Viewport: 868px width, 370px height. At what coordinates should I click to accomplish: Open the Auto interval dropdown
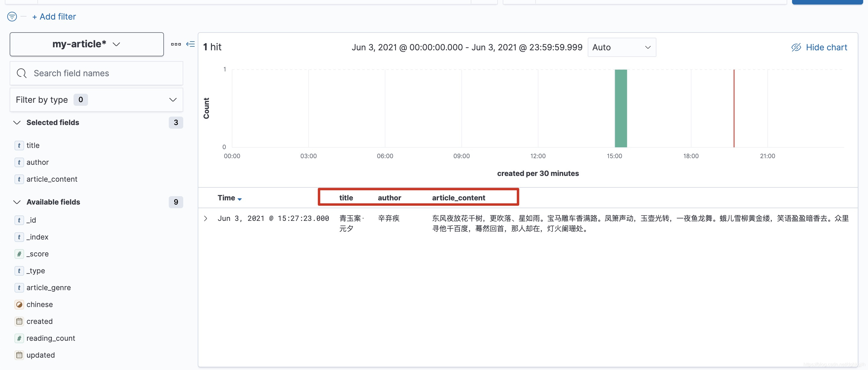[x=622, y=48]
